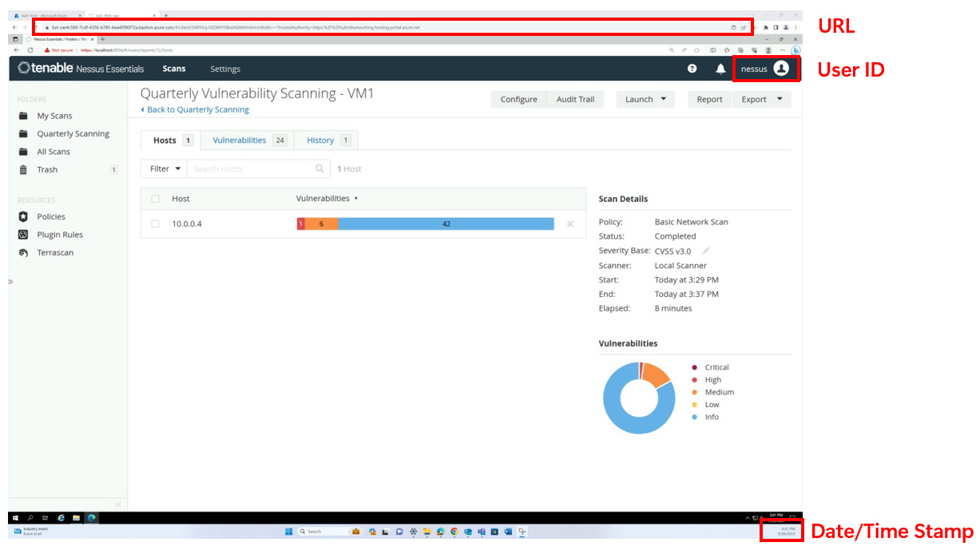Click the pencil icon beside Severity Base
This screenshot has width=980, height=546.
tap(706, 249)
